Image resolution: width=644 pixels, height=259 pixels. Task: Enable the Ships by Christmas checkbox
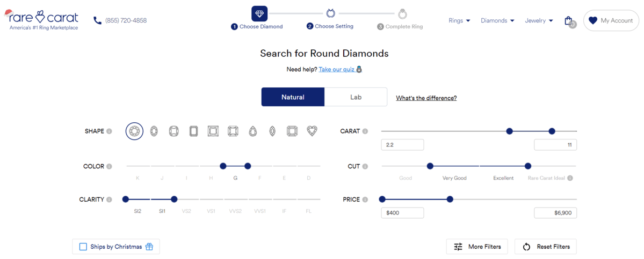click(83, 247)
